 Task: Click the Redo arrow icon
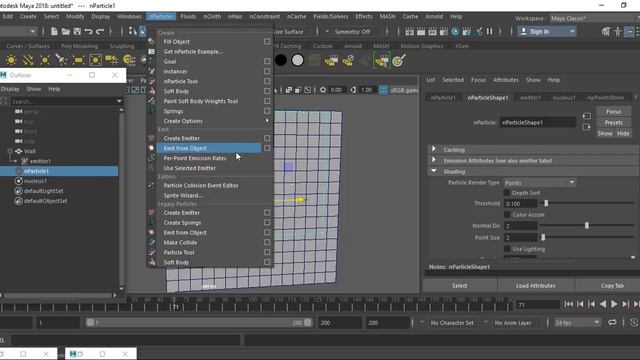[100, 31]
